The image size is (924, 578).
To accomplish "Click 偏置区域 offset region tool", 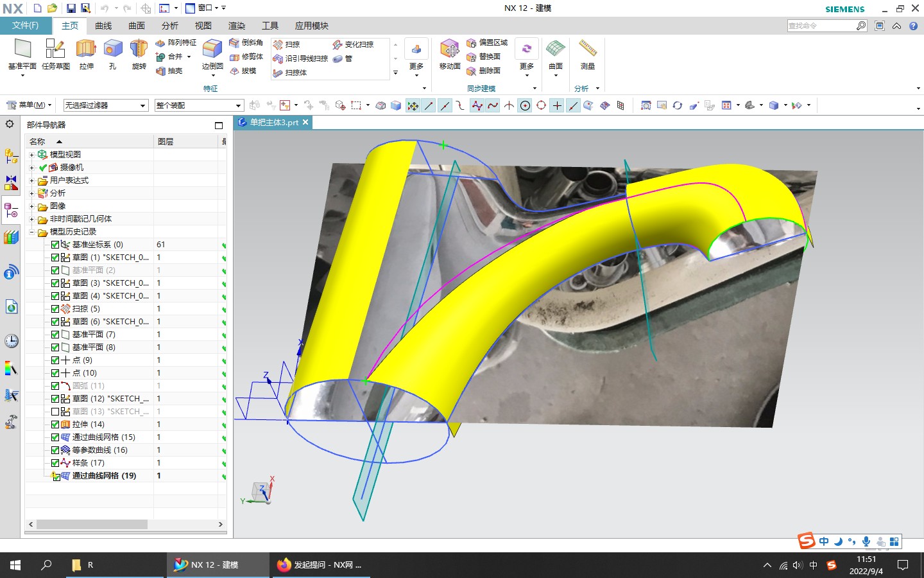I will coord(487,42).
